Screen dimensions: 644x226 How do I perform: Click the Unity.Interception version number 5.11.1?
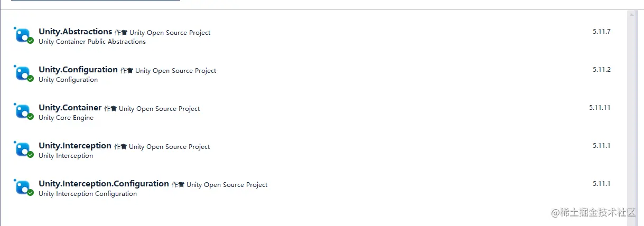(x=601, y=146)
